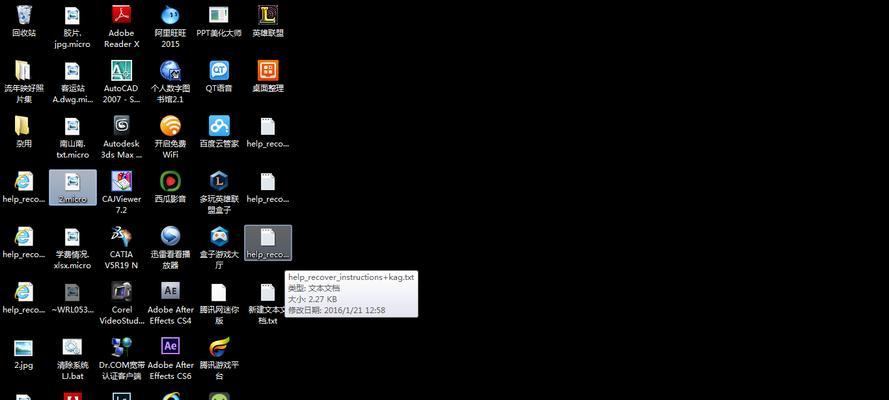Select the 客运站A.dwg.micro file
The width and height of the screenshot is (889, 400).
pos(72,82)
